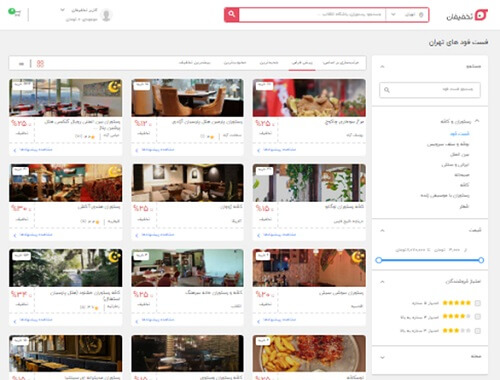Viewport: 500px width, 380px height.
Task: Click the crescent moon badge on bar restaurant card
Action: click(358, 257)
